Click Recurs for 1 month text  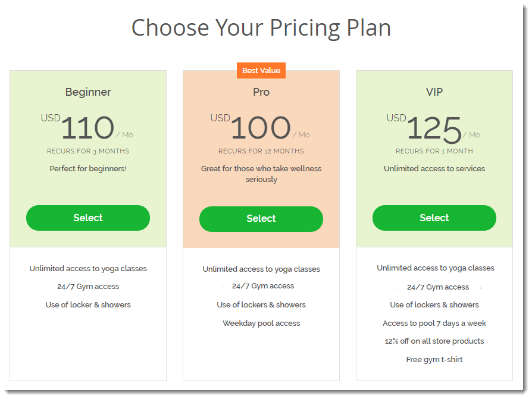pos(434,151)
